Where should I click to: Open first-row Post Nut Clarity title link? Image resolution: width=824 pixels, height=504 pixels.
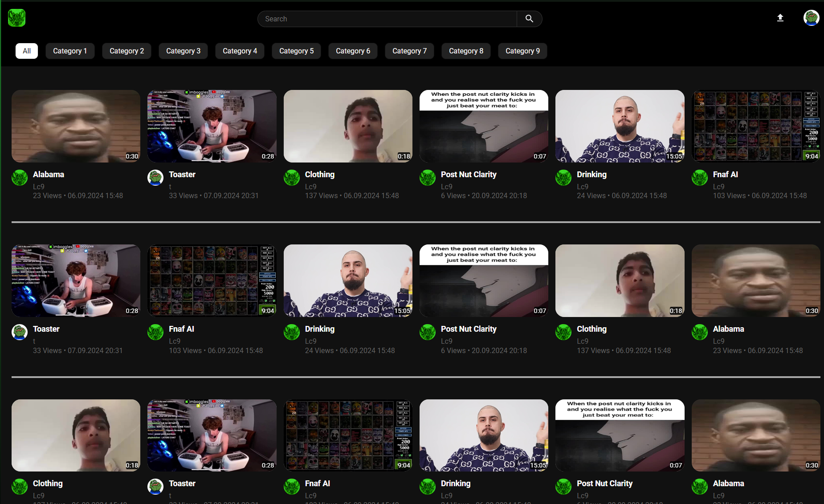click(x=468, y=175)
